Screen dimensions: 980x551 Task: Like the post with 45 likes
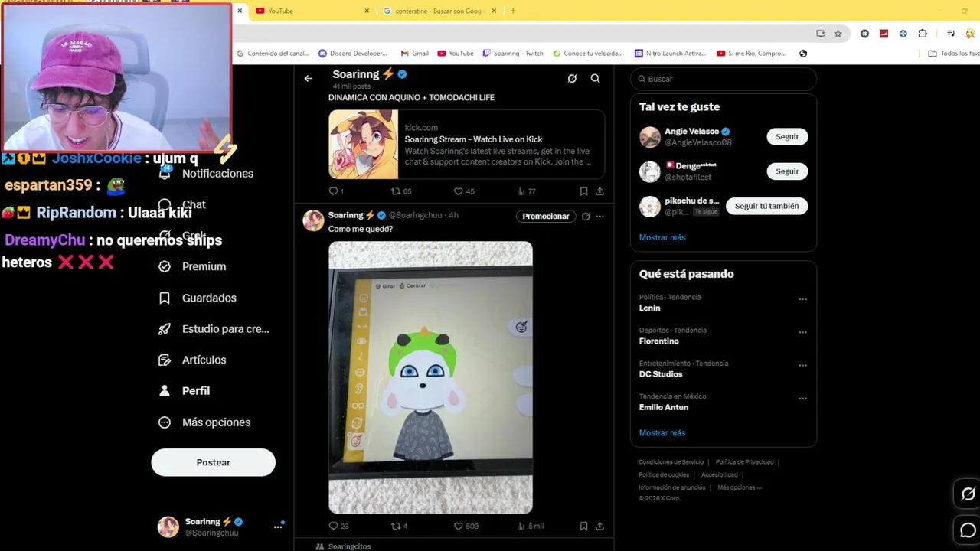[x=464, y=191]
